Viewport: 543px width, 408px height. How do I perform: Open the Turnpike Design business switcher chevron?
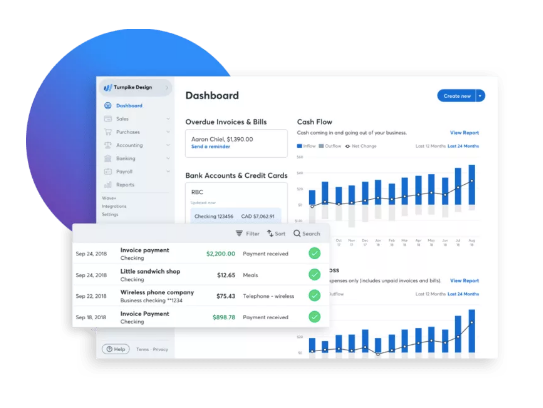(x=167, y=88)
